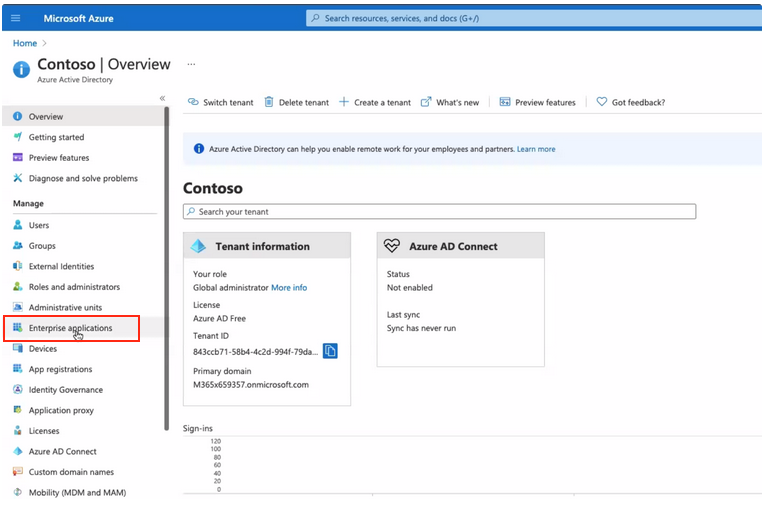
Task: Click the Licenses icon
Action: pyautogui.click(x=18, y=431)
